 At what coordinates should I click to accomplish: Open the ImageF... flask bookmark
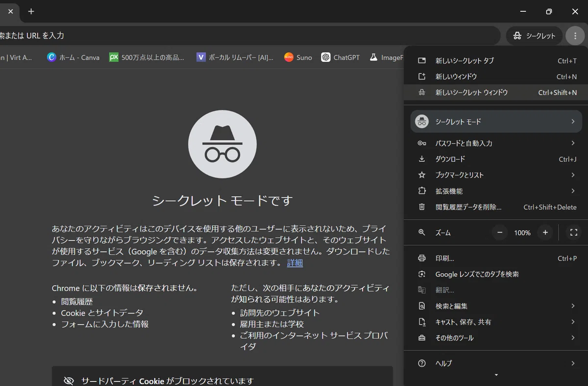tap(386, 57)
